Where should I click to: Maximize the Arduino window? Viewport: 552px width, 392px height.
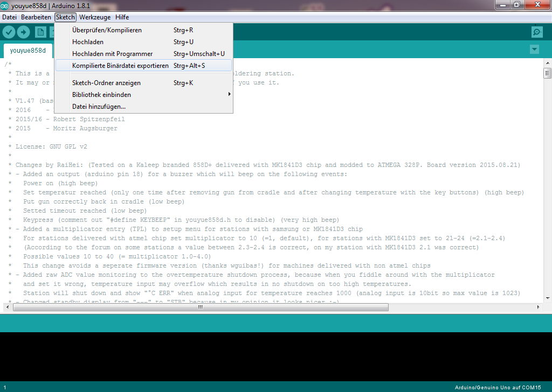517,4
